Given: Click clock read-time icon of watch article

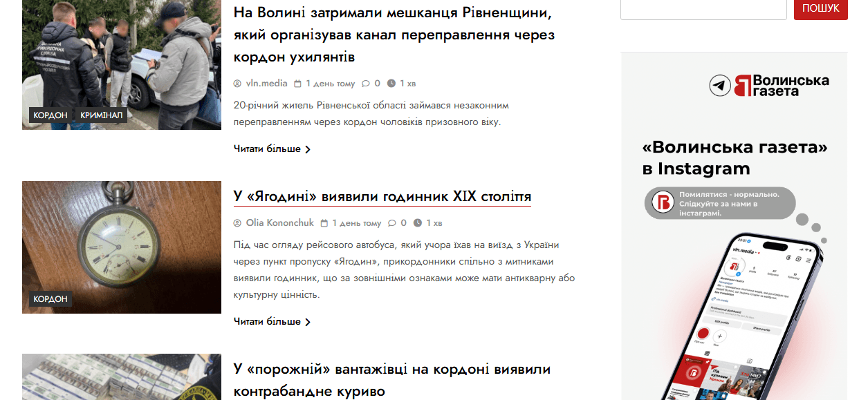Looking at the screenshot, I should point(418,223).
